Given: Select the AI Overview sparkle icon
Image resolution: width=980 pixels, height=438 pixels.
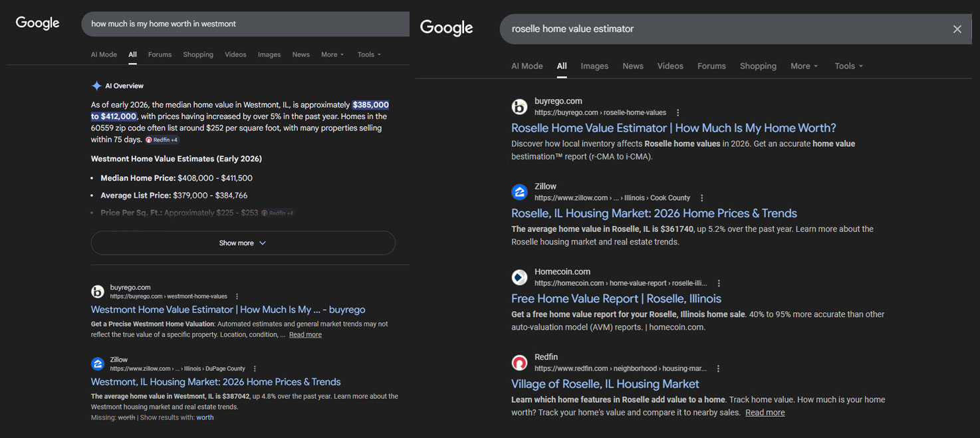Looking at the screenshot, I should pyautogui.click(x=96, y=86).
